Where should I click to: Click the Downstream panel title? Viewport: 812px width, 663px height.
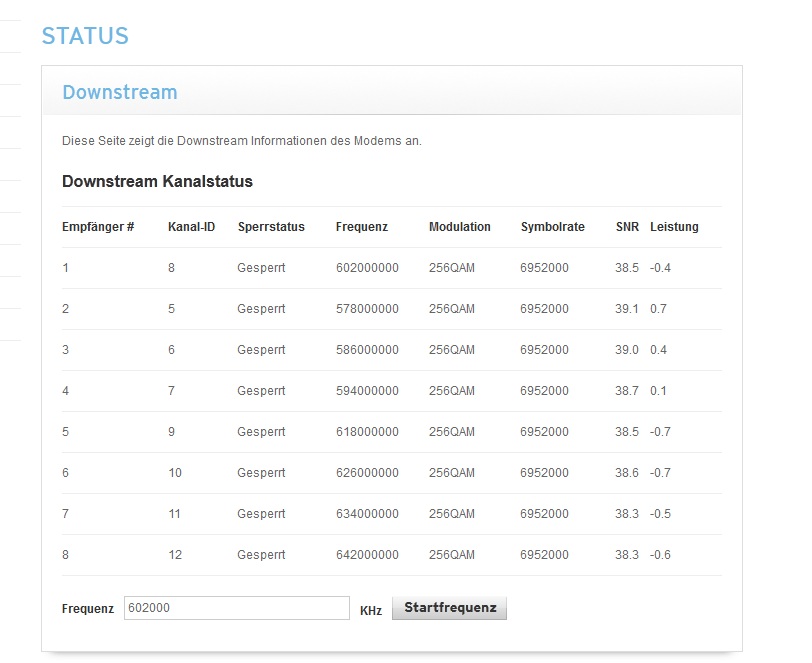click(119, 92)
